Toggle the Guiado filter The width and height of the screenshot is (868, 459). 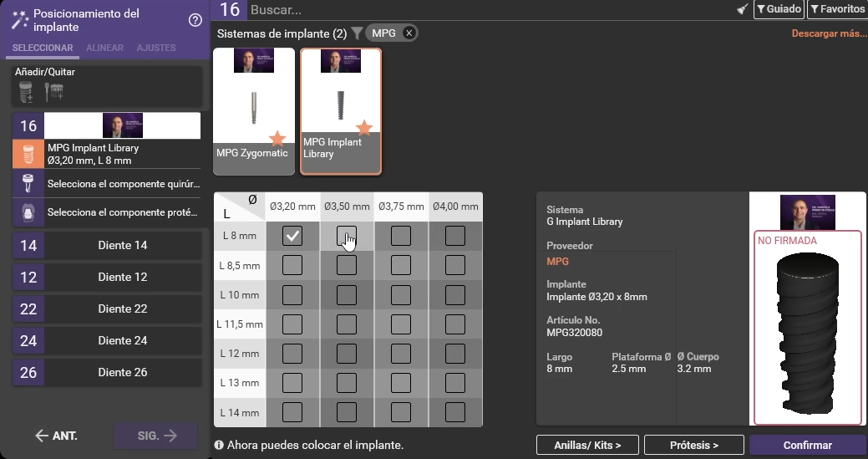coord(779,9)
